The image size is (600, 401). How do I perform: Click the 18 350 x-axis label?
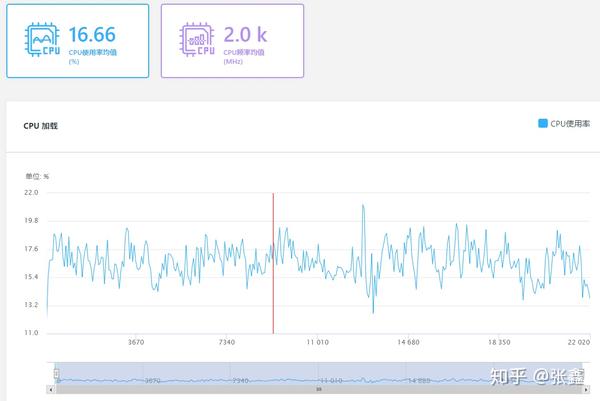(x=499, y=342)
